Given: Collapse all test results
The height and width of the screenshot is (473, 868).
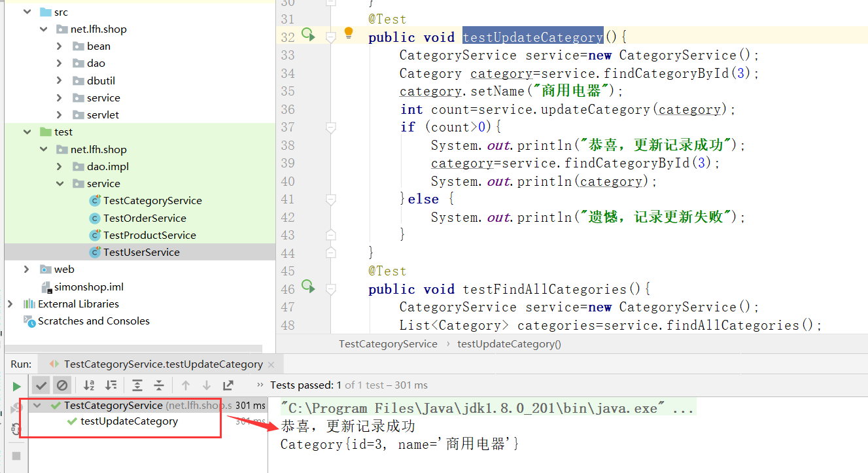Looking at the screenshot, I should coord(159,386).
